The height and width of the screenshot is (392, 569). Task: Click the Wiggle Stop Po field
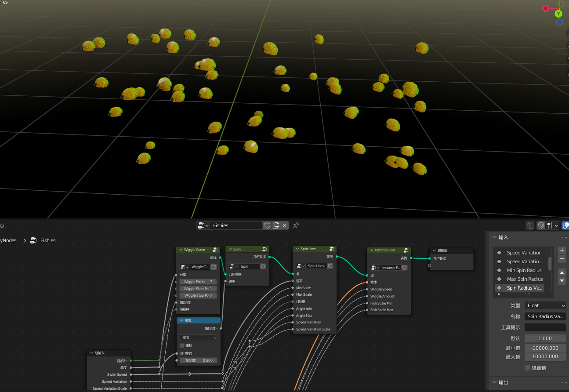[198, 295]
